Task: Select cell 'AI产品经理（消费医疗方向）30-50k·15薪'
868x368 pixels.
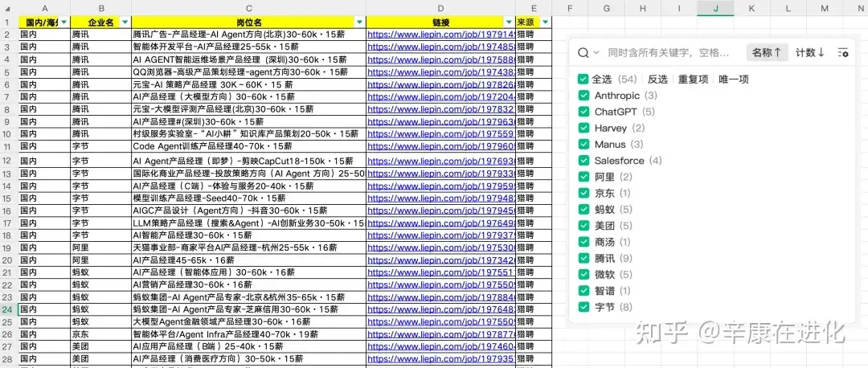Action: 248,358
